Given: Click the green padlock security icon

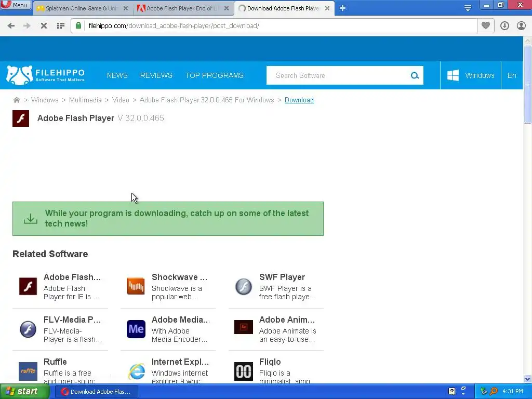Looking at the screenshot, I should 78,25.
